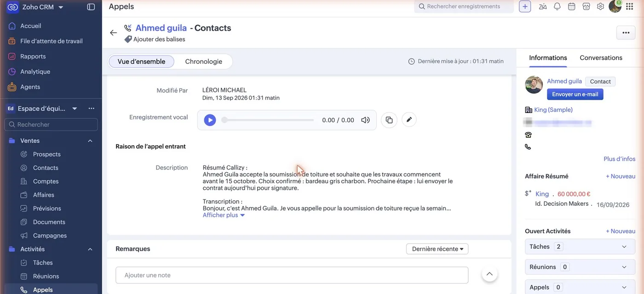This screenshot has height=294, width=644.
Task: Collapse the Ventes section
Action: (x=90, y=141)
